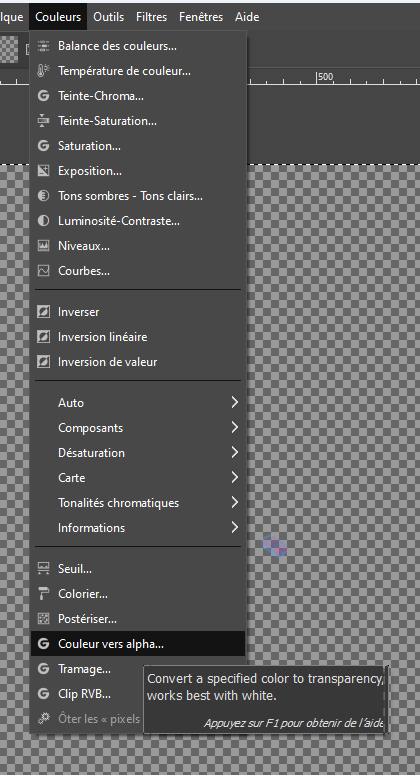
Task: Expand the Auto submenu arrow
Action: (235, 402)
